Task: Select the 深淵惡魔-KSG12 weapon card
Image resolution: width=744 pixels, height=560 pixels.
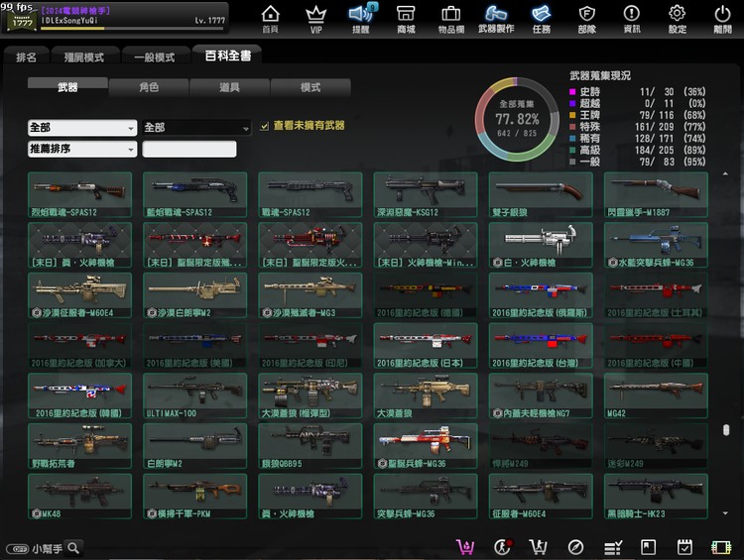Action: point(426,194)
